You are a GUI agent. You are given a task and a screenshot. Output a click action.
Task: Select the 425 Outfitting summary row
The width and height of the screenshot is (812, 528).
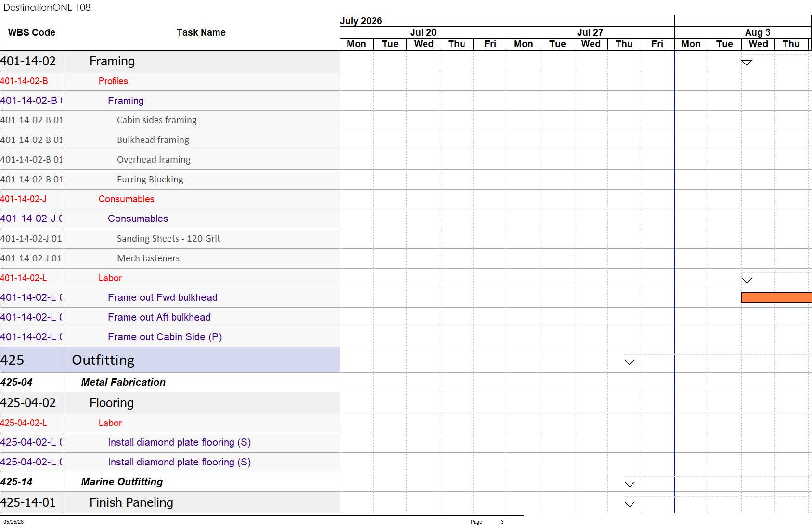(x=170, y=360)
